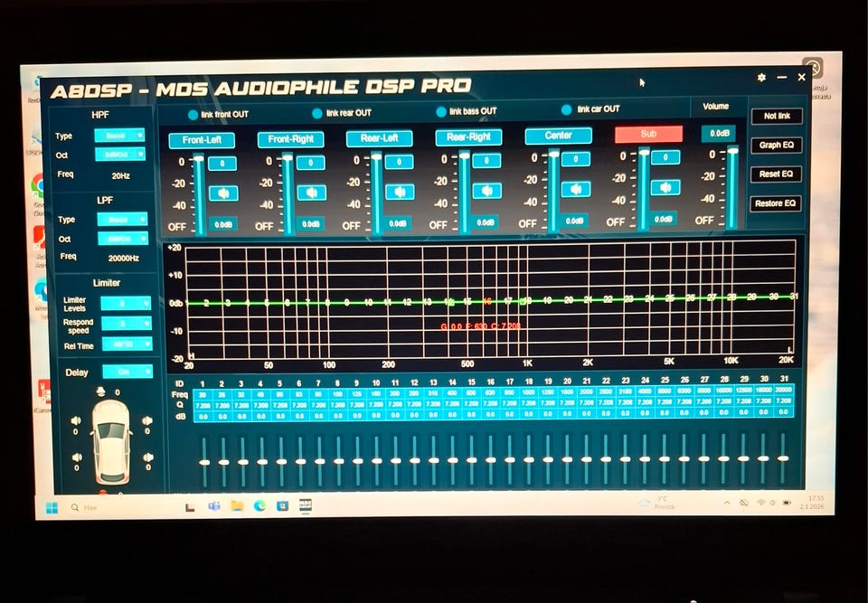Mute the Front-Right channel speaker icon
This screenshot has width=868, height=603.
pos(312,193)
